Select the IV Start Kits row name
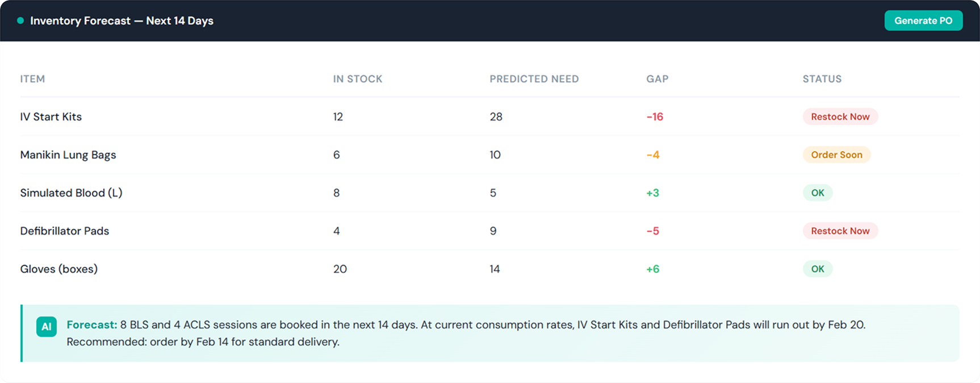Viewport: 980px width, 383px height. click(51, 116)
